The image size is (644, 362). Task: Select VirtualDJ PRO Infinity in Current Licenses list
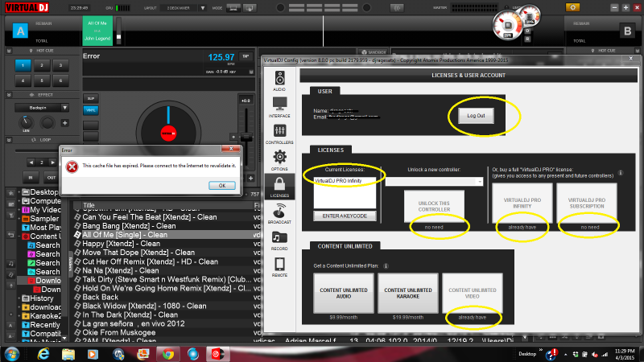345,180
